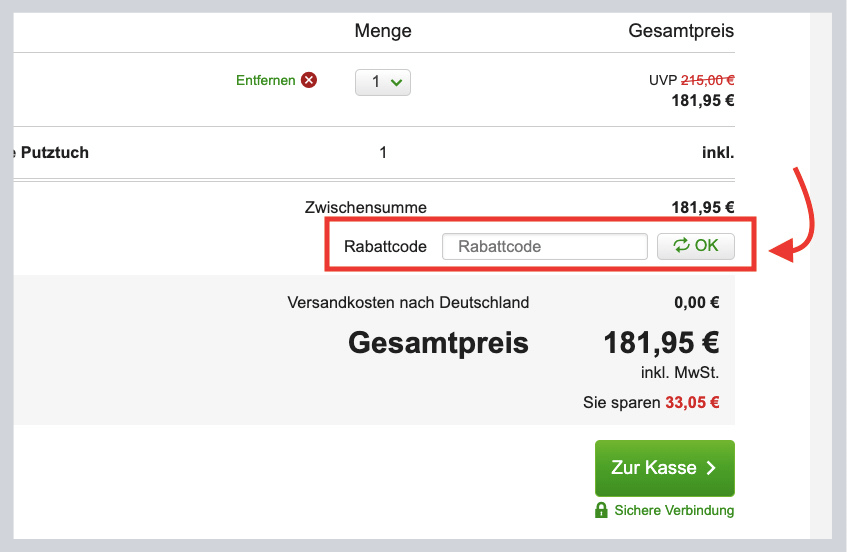Click the green refresh arrows icon beside OK
This screenshot has width=847, height=552.
(x=681, y=246)
